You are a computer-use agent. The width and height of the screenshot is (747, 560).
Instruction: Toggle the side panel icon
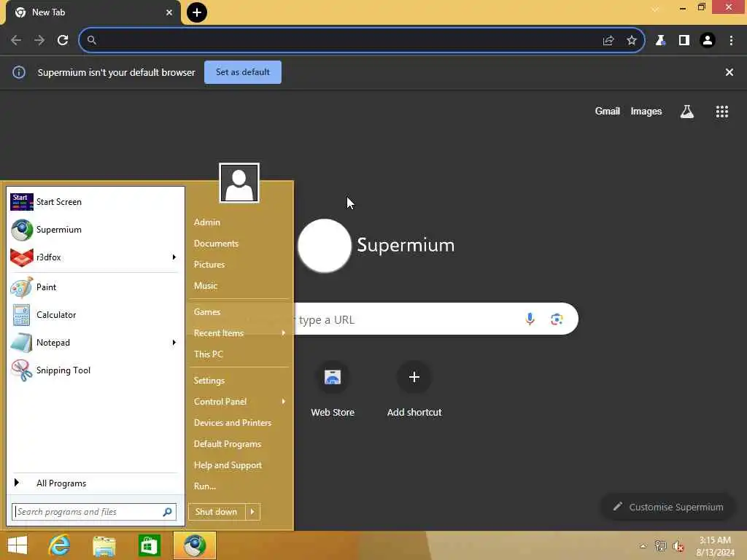pyautogui.click(x=684, y=41)
